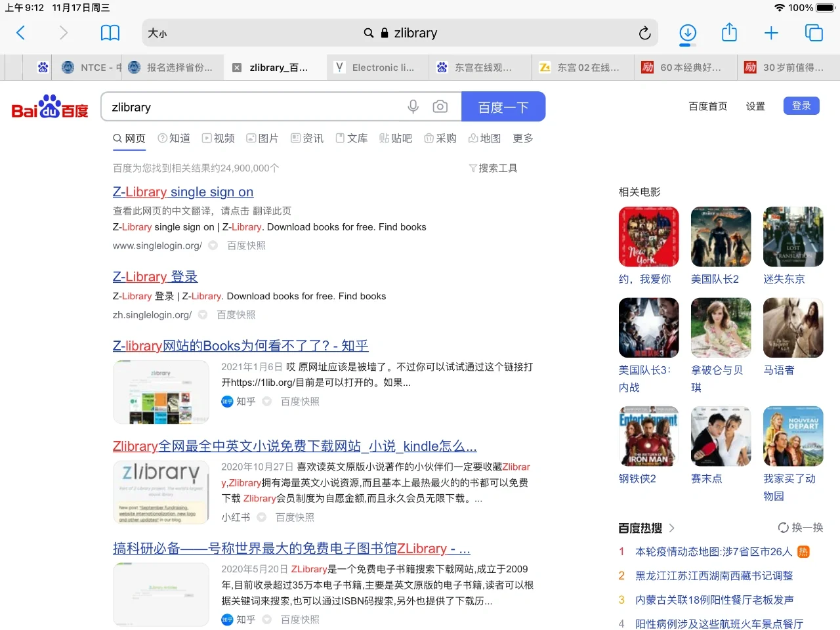The width and height of the screenshot is (840, 630).
Task: Open hot search 本轮疫情动态地图
Action: pos(713,552)
